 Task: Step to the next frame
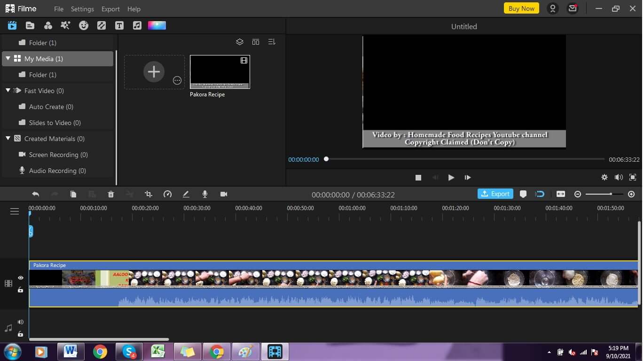coord(468,178)
